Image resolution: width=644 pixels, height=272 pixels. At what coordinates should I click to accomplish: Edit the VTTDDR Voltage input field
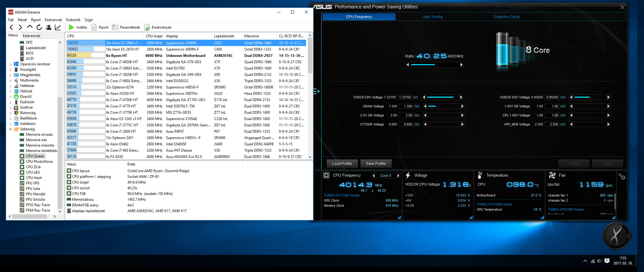click(x=406, y=124)
